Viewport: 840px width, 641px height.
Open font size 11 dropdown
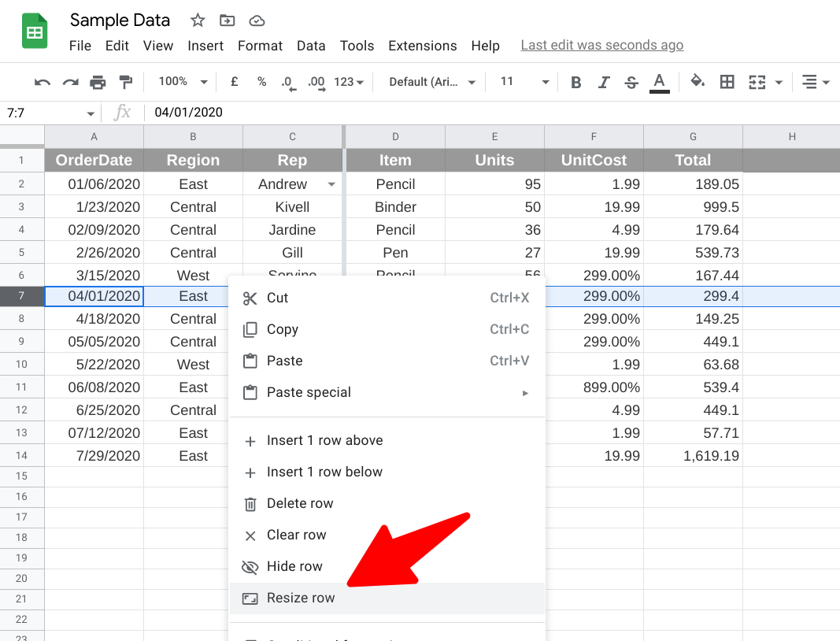click(x=524, y=81)
